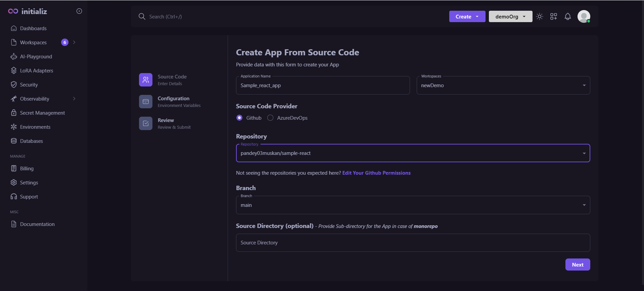
Task: Click the Security shield icon
Action: 14,85
